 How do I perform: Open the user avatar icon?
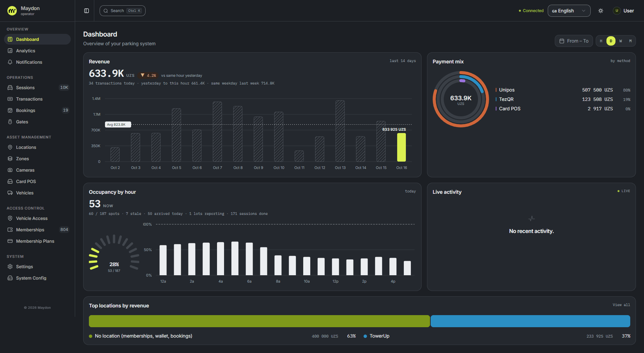(x=616, y=11)
